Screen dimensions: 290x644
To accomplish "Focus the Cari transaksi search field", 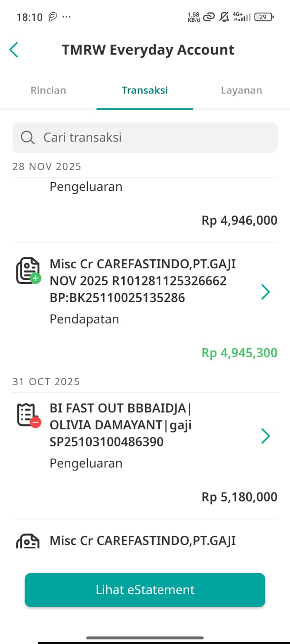I will tap(145, 138).
